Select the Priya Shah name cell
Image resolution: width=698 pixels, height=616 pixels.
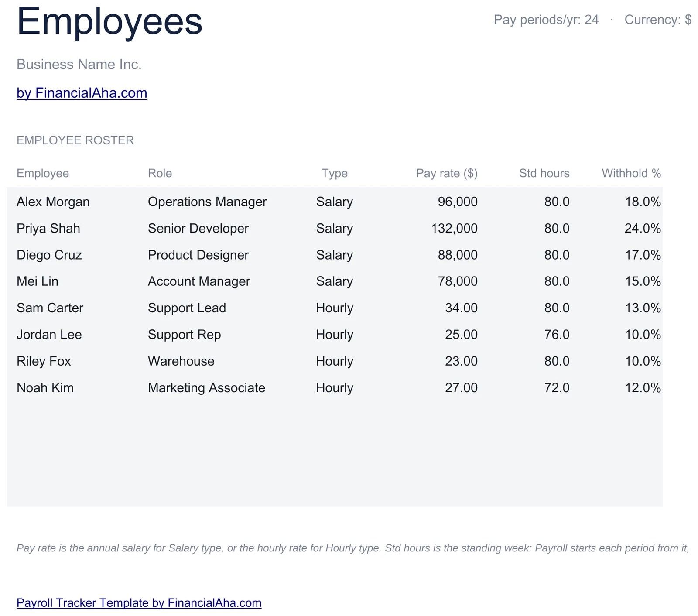[x=48, y=228]
